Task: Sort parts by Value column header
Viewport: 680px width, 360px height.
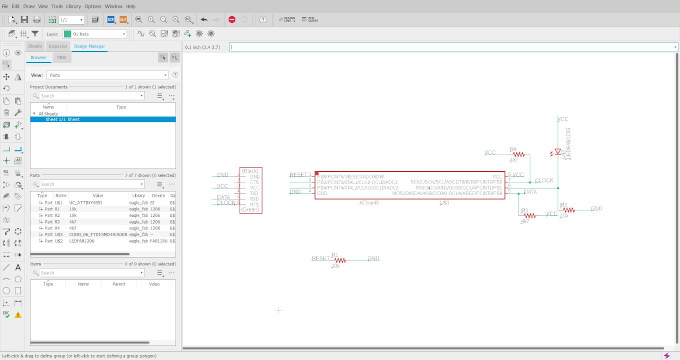Action: coord(98,196)
